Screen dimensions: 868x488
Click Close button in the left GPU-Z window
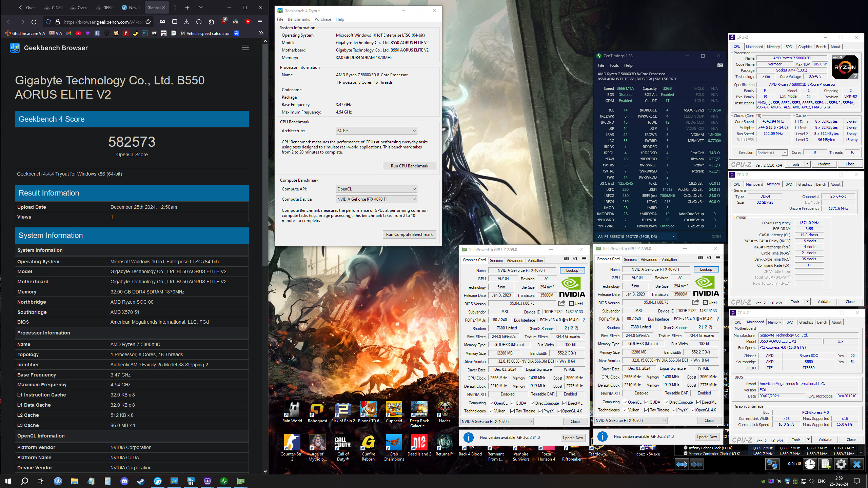(575, 421)
